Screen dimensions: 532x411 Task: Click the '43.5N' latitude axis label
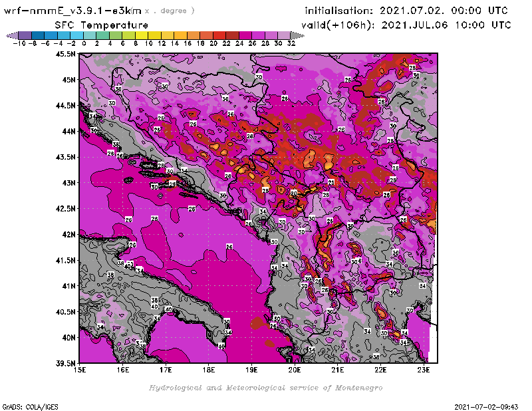(x=65, y=157)
